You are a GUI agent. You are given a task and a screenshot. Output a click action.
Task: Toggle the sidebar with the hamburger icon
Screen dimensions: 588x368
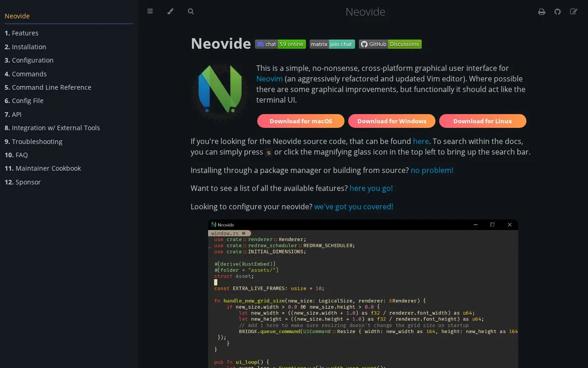tap(150, 11)
